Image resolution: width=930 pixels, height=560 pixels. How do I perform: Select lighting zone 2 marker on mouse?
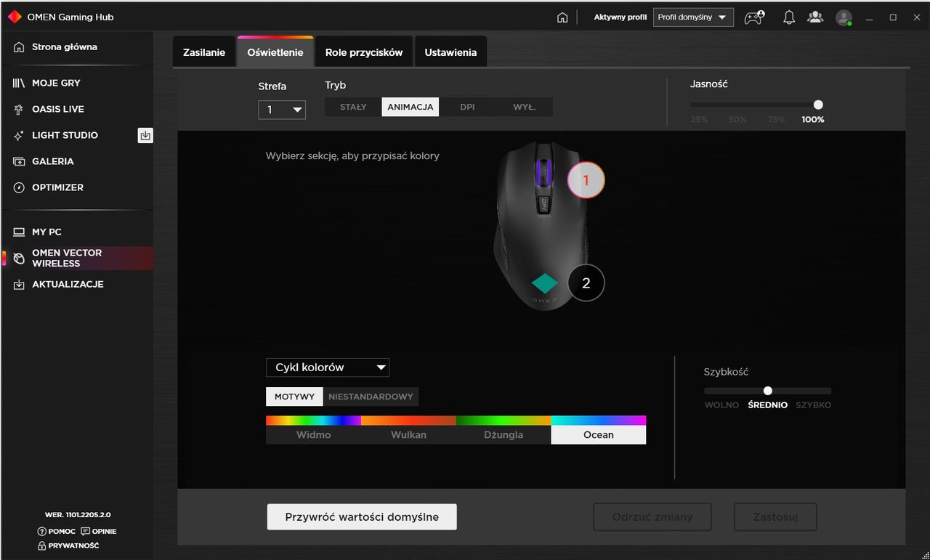tap(586, 283)
